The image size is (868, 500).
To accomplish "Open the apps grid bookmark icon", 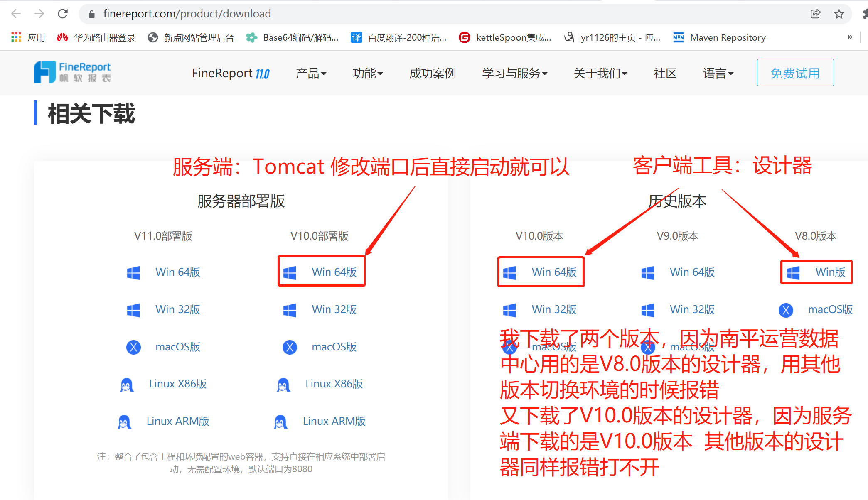I will (x=16, y=37).
